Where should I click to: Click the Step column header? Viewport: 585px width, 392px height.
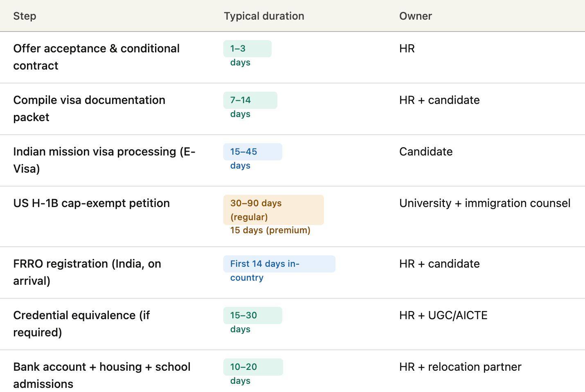click(x=25, y=16)
